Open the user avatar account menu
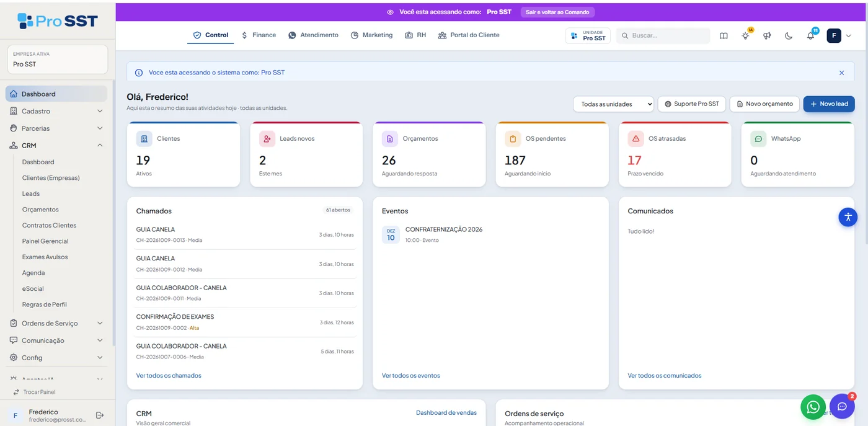Image resolution: width=868 pixels, height=426 pixels. 839,36
